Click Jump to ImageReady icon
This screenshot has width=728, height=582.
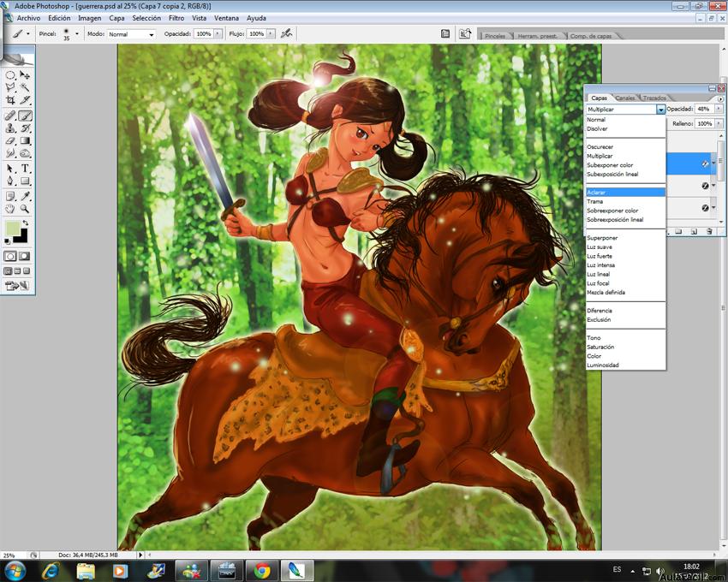pyautogui.click(x=17, y=286)
